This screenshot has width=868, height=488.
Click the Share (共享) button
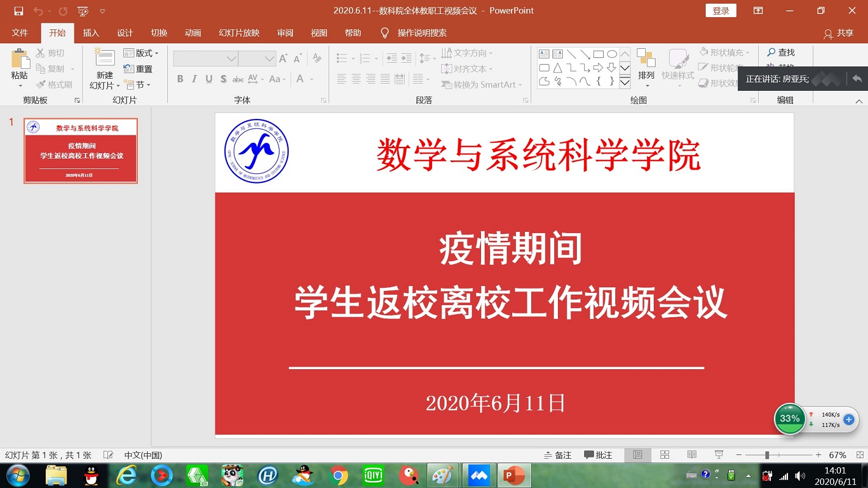(x=839, y=33)
